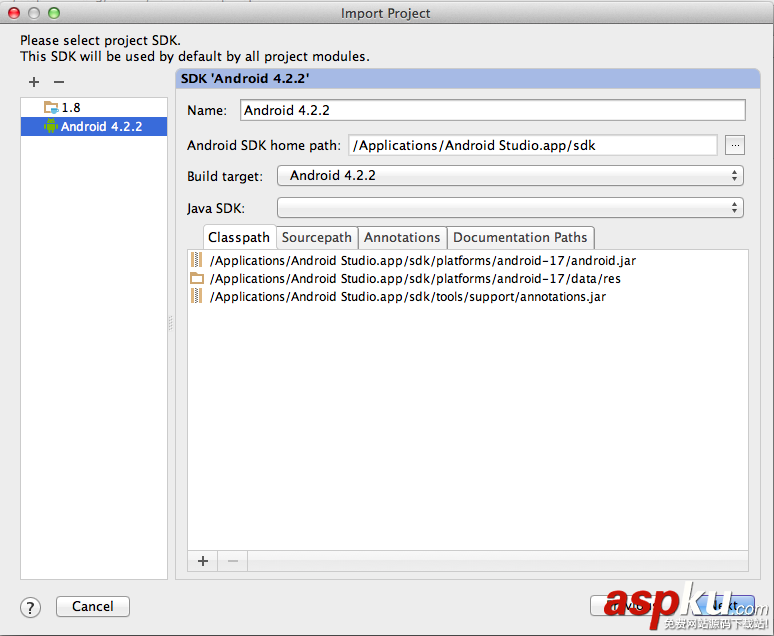
Task: Click jar icon beside annotations.jar entry
Action: point(196,296)
